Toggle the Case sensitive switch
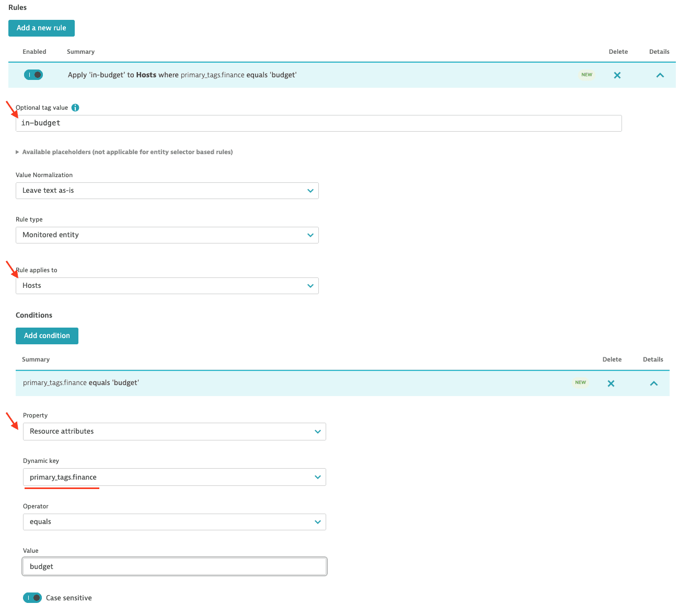The width and height of the screenshot is (679, 616). [x=32, y=598]
